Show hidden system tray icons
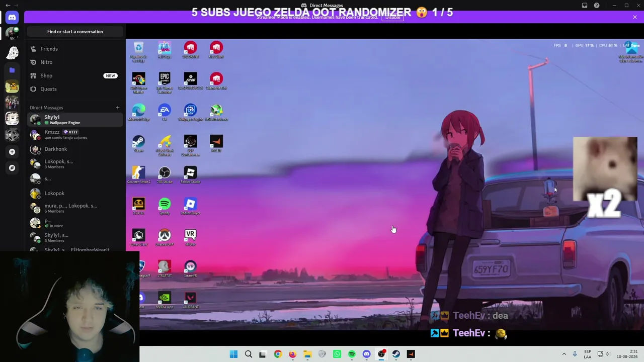644x362 pixels. coord(564,354)
